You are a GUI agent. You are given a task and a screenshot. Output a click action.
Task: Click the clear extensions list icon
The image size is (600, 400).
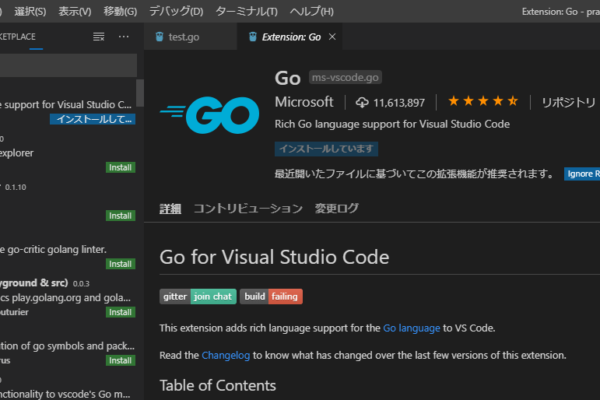click(99, 37)
